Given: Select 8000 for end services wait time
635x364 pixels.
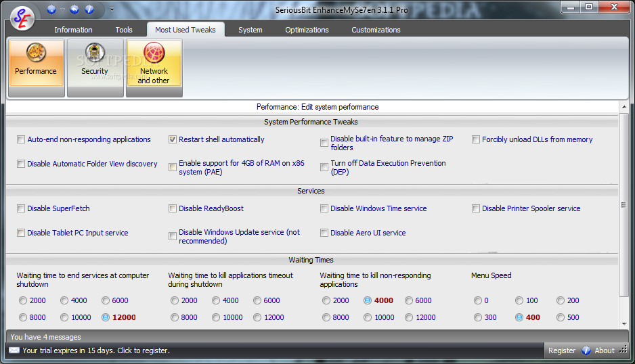Looking at the screenshot, I should click(23, 317).
